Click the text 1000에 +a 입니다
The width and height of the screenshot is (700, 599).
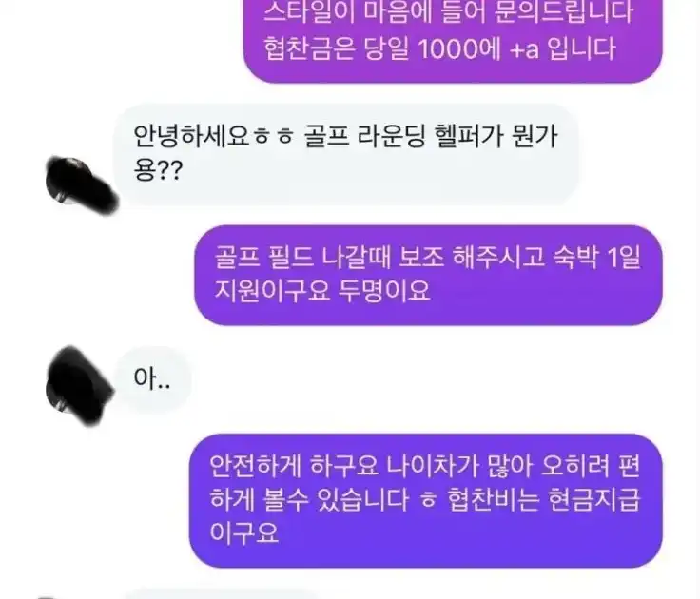[x=516, y=48]
